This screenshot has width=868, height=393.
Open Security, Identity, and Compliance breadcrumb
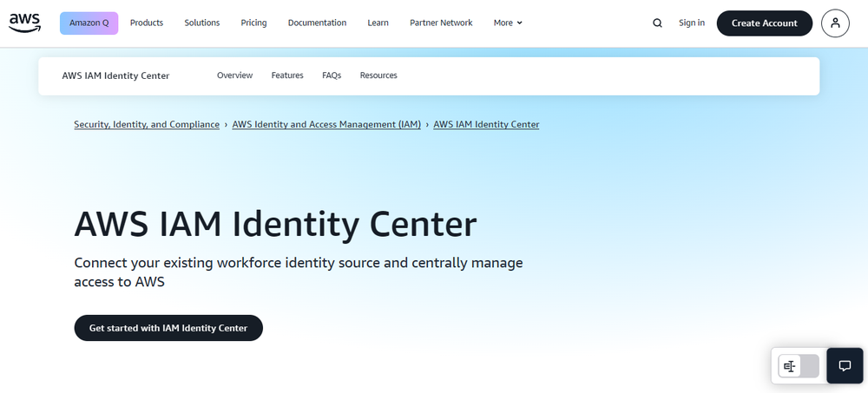point(147,125)
